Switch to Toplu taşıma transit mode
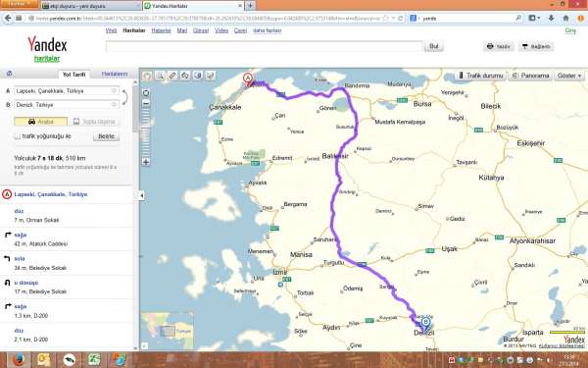This screenshot has width=588, height=368. tap(94, 122)
